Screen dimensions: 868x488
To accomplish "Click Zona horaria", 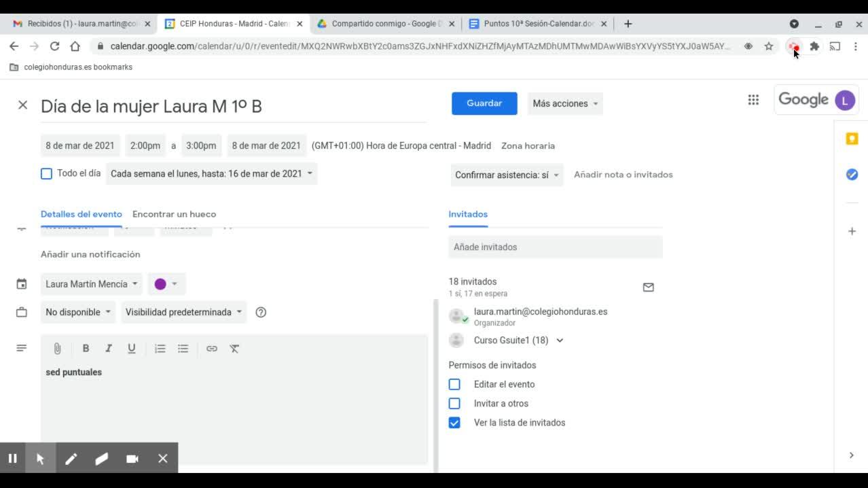I will [528, 145].
